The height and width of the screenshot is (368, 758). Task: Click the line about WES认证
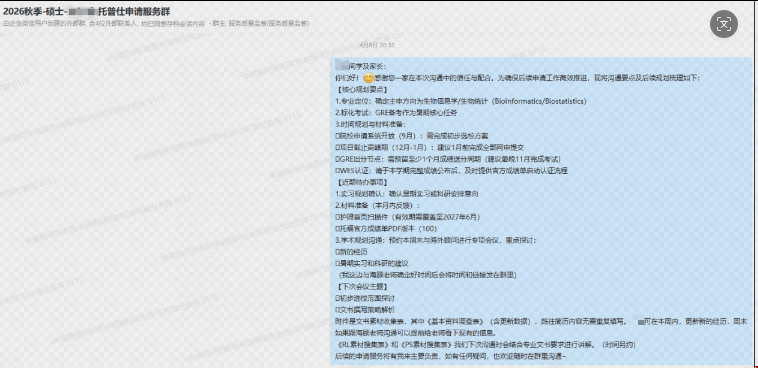[451, 171]
